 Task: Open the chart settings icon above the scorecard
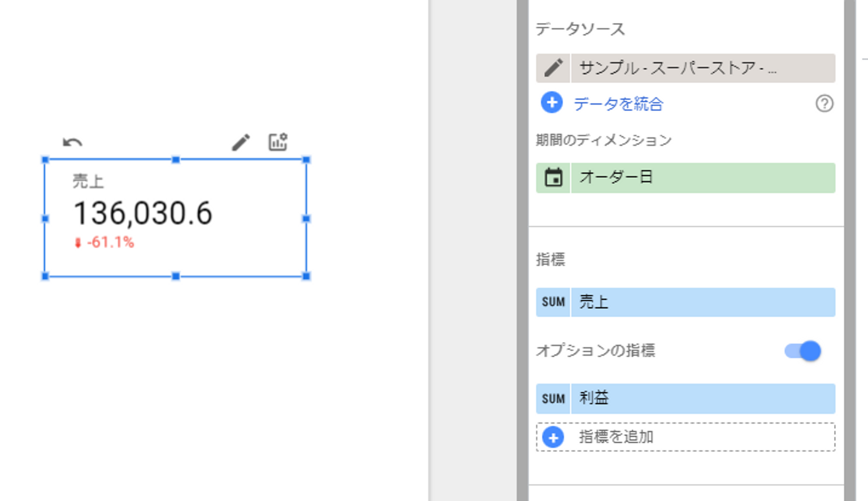tap(277, 142)
